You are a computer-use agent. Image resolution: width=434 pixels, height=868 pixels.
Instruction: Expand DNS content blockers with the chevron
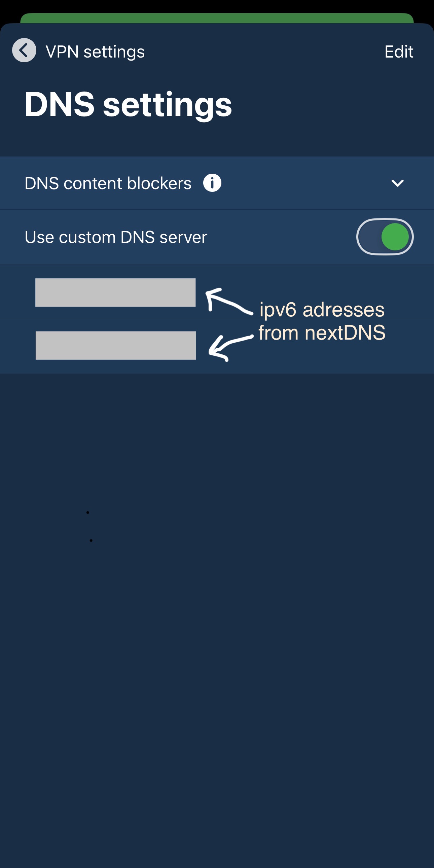(398, 183)
